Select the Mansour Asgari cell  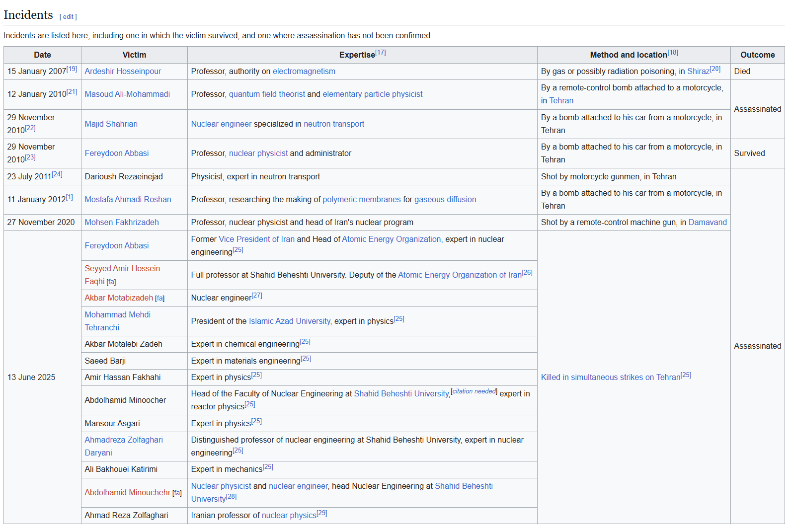(x=134, y=424)
